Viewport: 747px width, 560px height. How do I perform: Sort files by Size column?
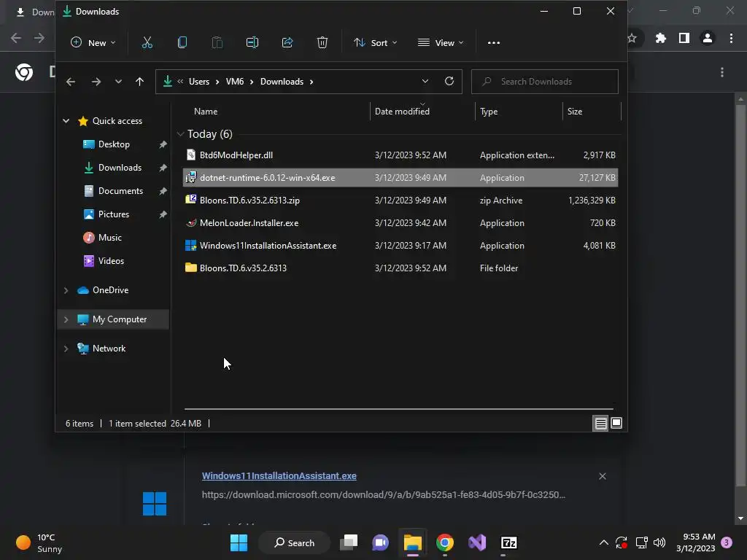click(x=575, y=111)
